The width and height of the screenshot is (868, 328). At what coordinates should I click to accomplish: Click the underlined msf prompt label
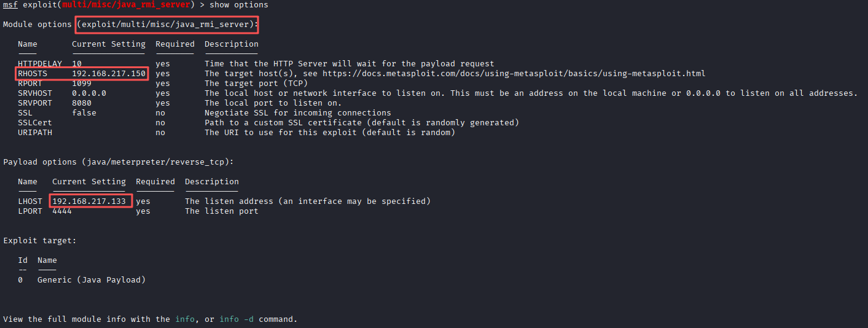coord(10,5)
